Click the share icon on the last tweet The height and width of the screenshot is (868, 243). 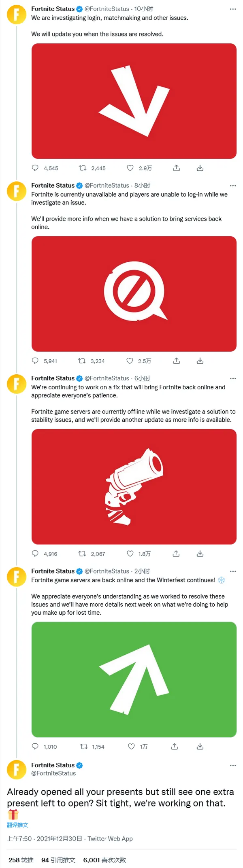click(176, 746)
